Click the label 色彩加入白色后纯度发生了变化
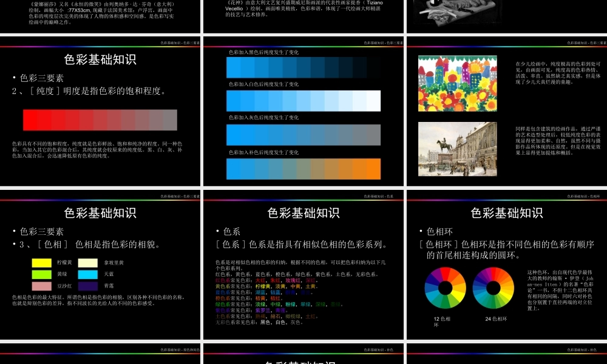The height and width of the screenshot is (364, 607). [x=263, y=84]
